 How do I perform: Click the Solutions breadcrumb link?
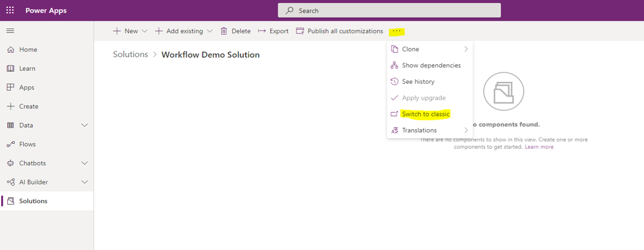coord(130,54)
